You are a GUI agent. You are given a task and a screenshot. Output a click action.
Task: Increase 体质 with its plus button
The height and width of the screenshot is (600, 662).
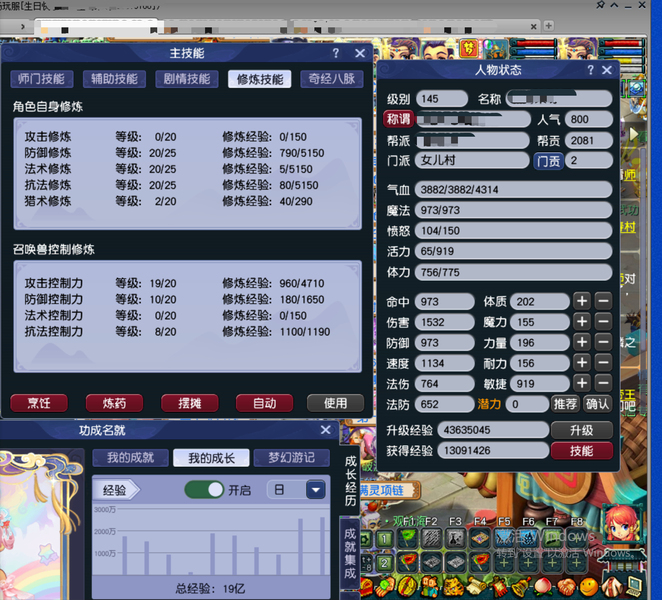click(x=582, y=301)
